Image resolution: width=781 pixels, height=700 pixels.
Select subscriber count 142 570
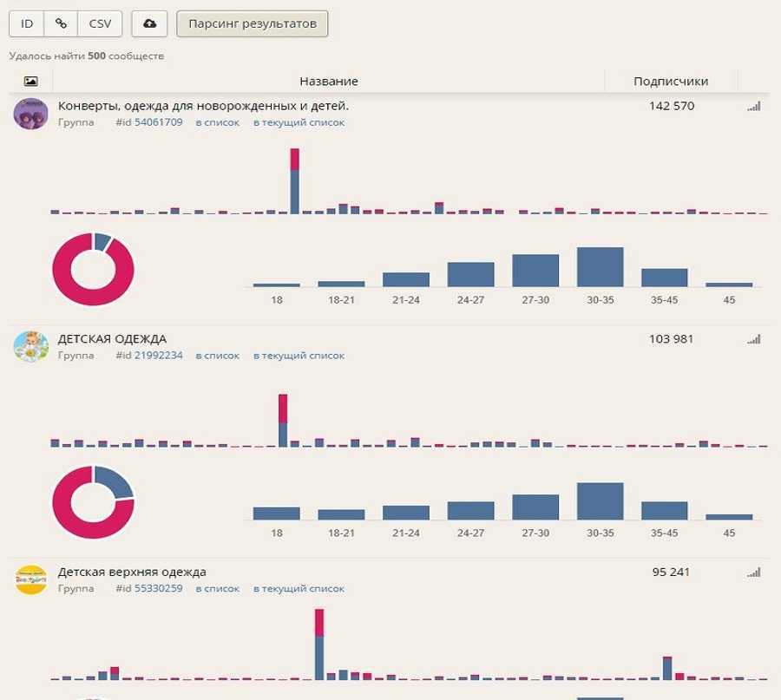672,106
